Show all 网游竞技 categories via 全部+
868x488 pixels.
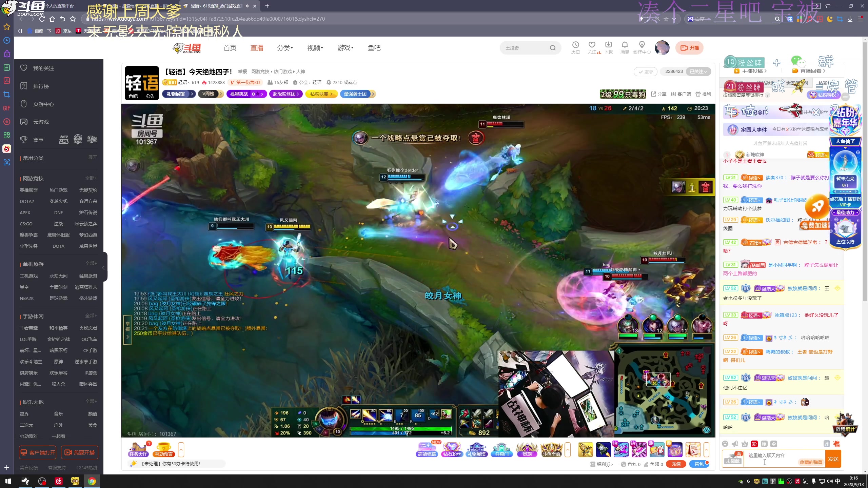pos(91,178)
